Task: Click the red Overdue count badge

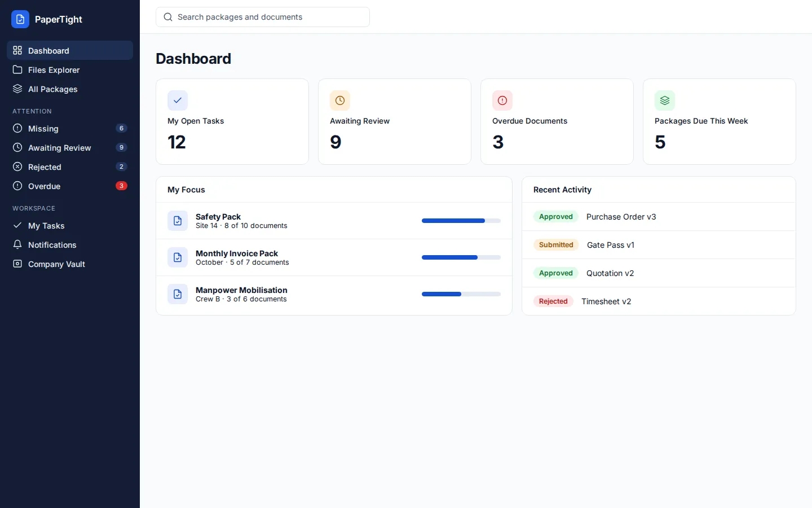Action: 121,186
